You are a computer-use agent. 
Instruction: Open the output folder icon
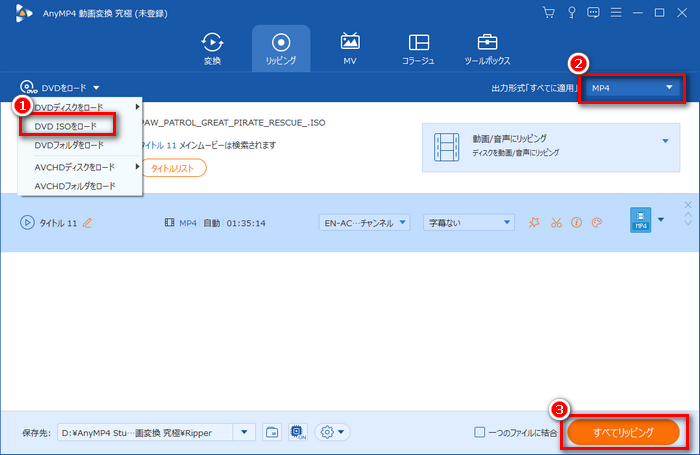point(273,432)
